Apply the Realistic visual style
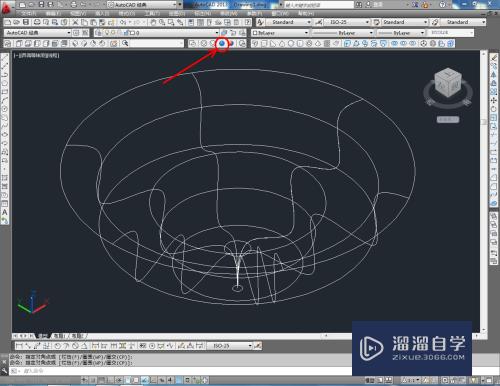This screenshot has height=386, width=500. click(222, 43)
